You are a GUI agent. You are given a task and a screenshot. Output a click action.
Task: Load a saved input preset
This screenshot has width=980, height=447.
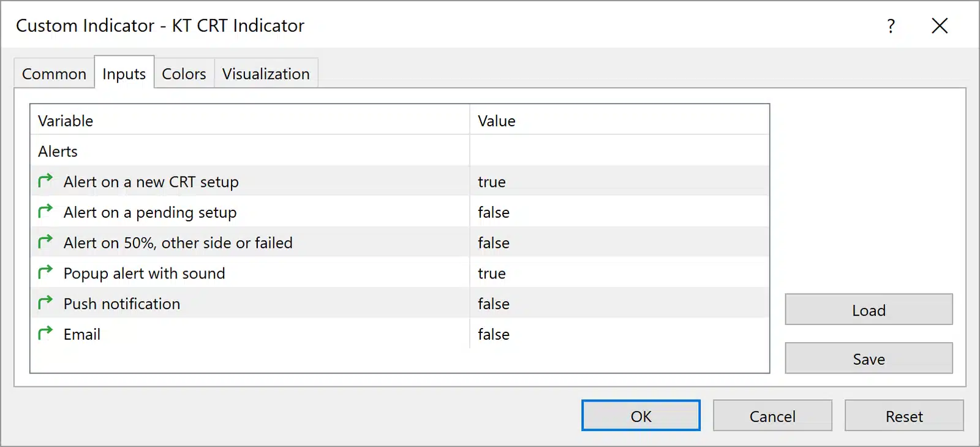869,310
